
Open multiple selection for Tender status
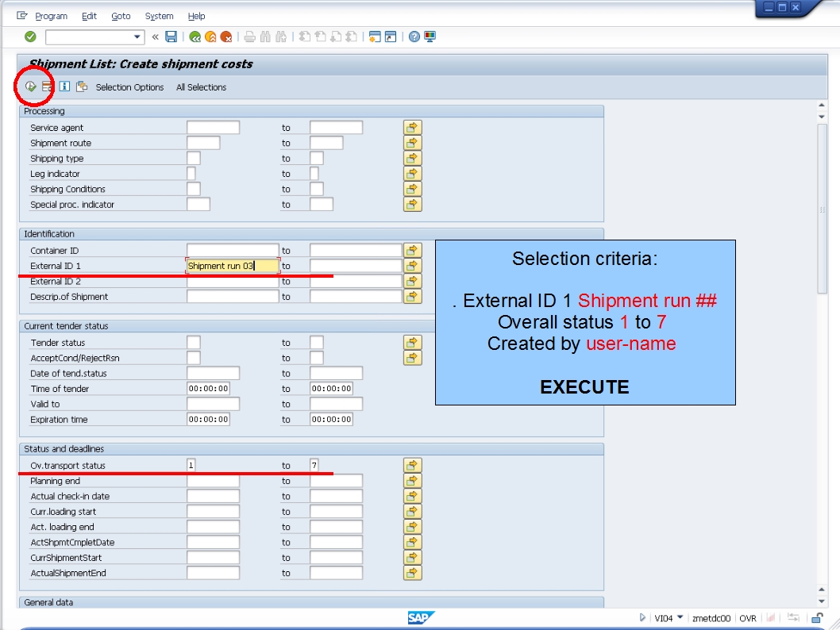click(x=413, y=343)
